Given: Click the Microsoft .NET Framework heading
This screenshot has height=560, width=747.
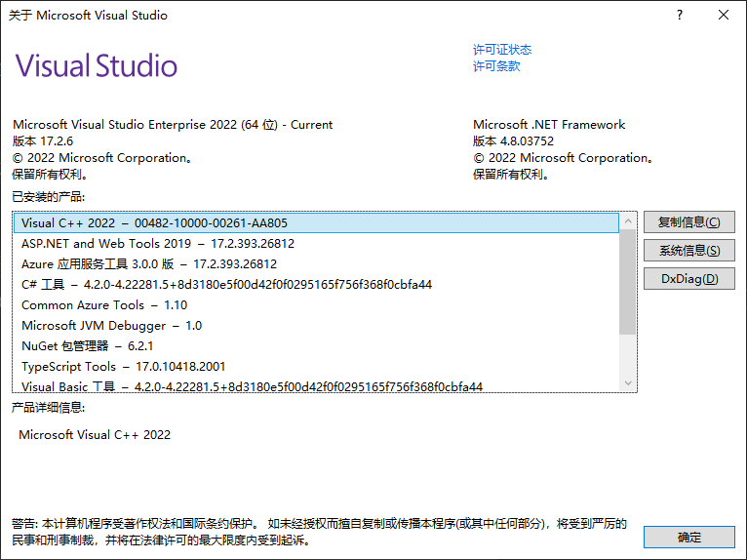Looking at the screenshot, I should tap(549, 125).
